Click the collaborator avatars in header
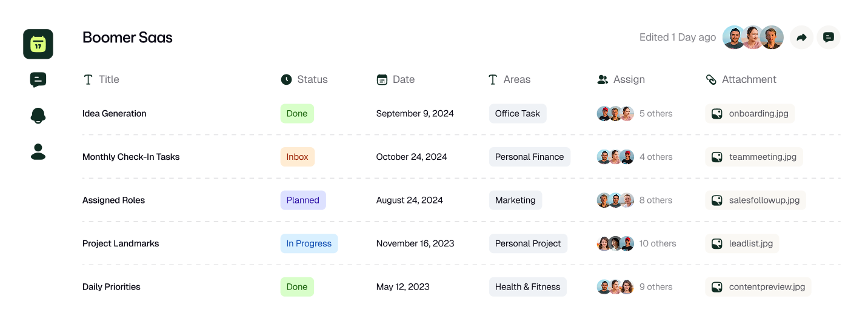868x310 pixels. click(x=753, y=38)
